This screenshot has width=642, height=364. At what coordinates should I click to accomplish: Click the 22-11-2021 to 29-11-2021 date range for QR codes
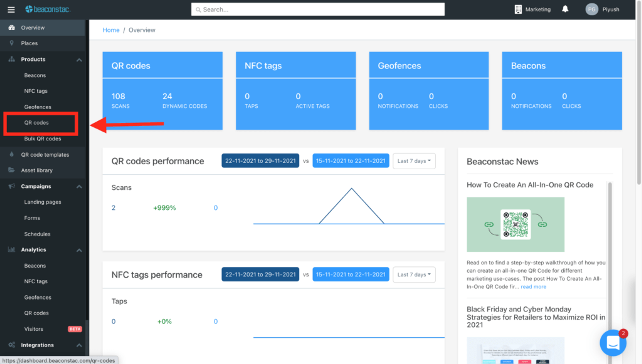(x=260, y=161)
